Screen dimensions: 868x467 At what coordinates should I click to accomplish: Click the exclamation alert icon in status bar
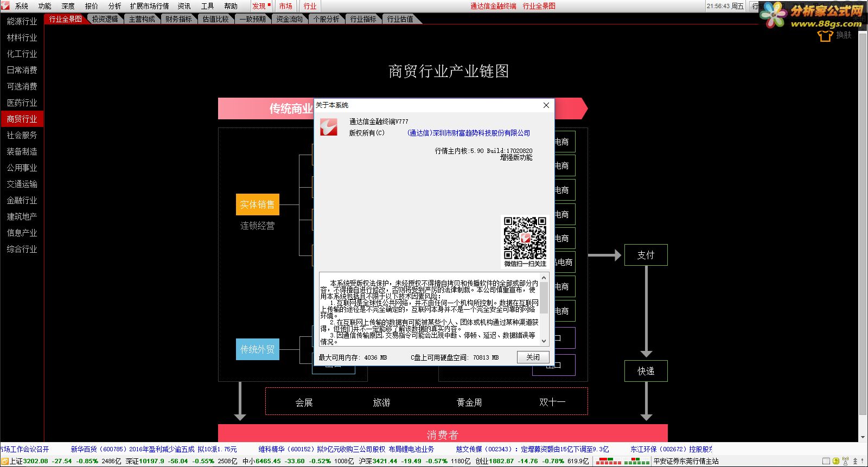tap(863, 461)
